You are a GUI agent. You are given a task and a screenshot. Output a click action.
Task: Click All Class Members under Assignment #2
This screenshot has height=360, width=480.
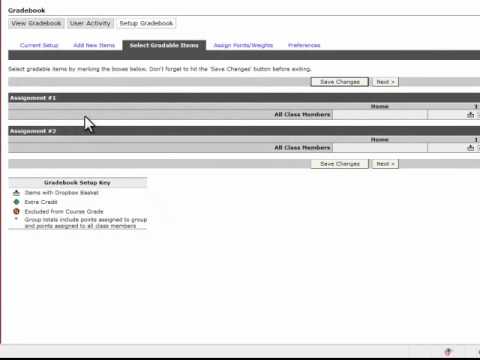(302, 148)
